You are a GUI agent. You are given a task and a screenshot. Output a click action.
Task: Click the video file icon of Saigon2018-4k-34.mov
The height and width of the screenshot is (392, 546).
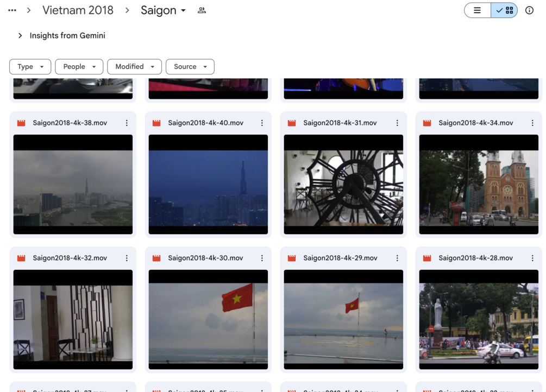(x=427, y=123)
